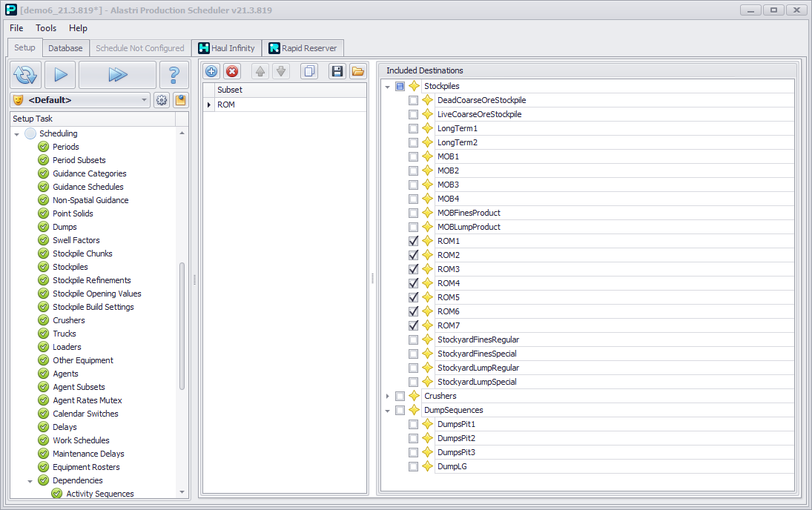Select Stockpile Refinements setup task
This screenshot has width=812, height=510.
[x=91, y=280]
